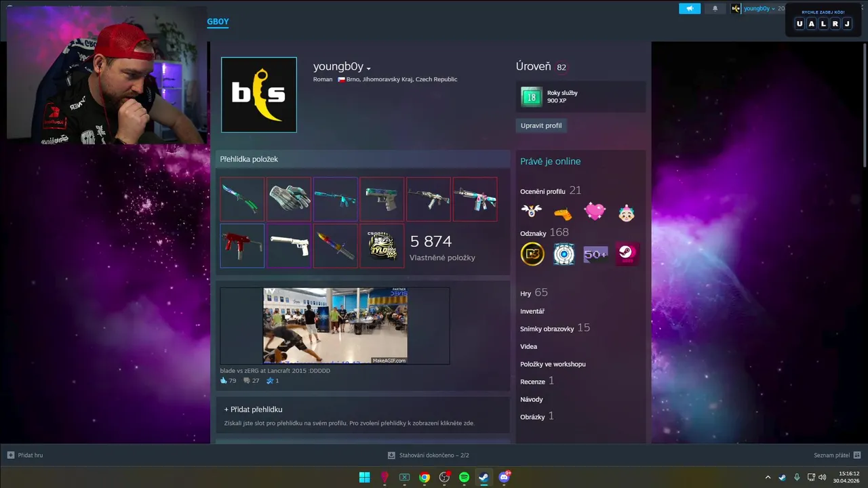Viewport: 868px width, 488px height.
Task: Open the white silenced pistol showcase item
Action: point(289,246)
